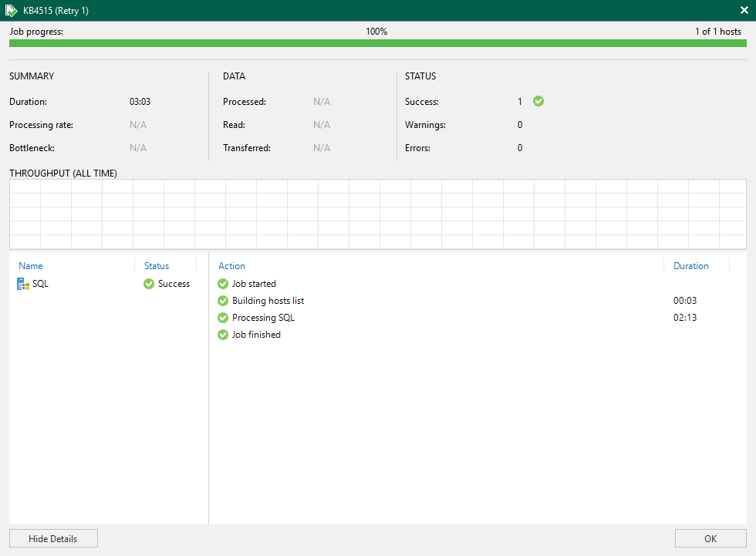Click the Processing SQL check icon
Image resolution: width=756 pixels, height=556 pixels.
(x=223, y=318)
